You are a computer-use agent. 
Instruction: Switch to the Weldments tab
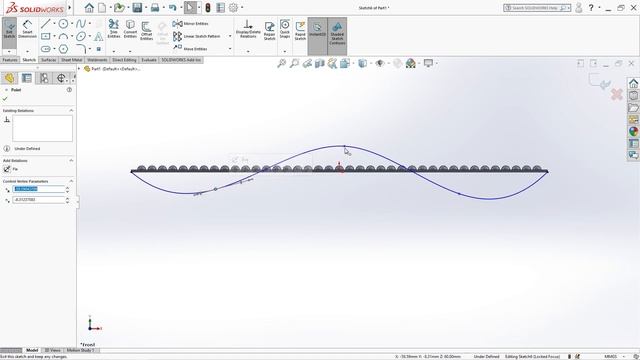(97, 60)
